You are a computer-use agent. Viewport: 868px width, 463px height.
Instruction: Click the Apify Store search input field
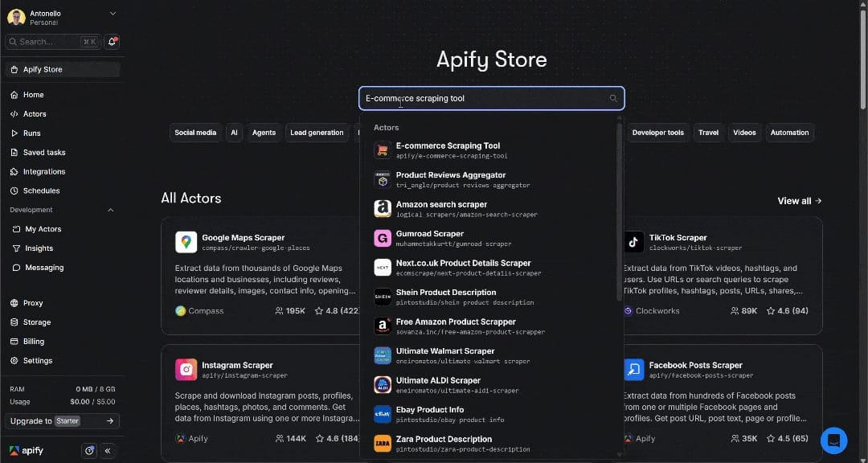[492, 99]
